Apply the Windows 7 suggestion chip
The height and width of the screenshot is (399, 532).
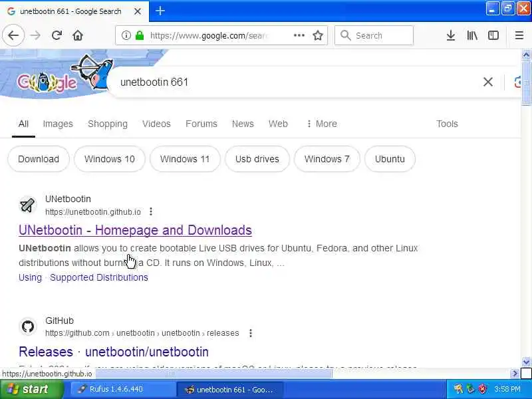click(x=327, y=159)
